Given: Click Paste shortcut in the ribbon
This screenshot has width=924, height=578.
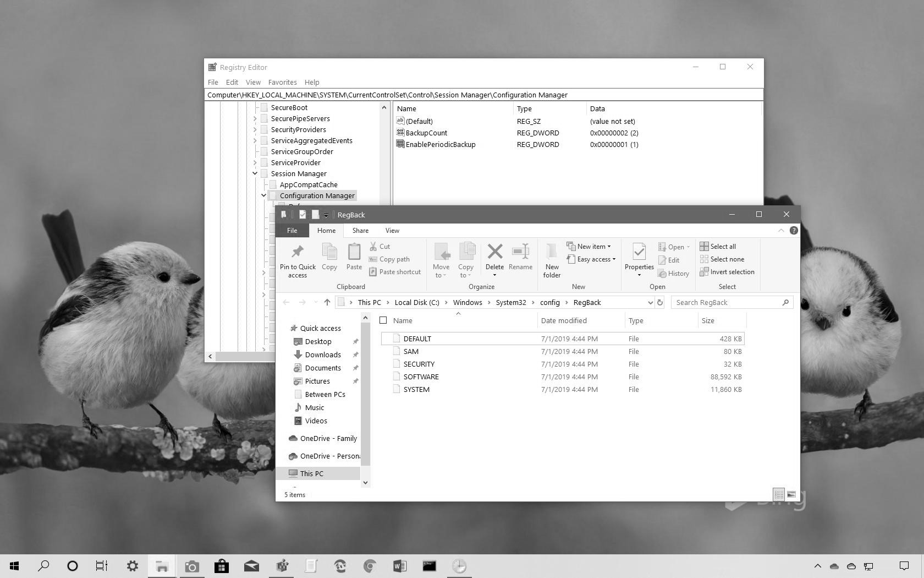Looking at the screenshot, I should (395, 272).
